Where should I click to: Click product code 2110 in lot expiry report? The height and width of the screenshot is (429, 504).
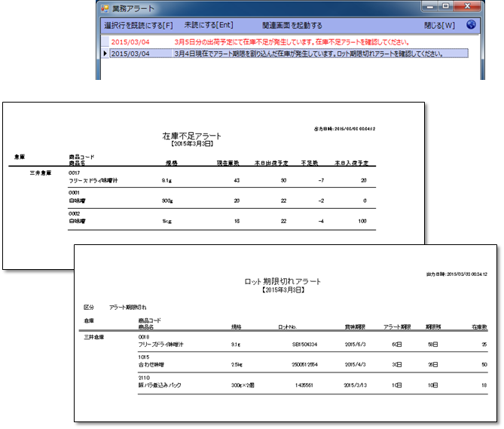coord(144,378)
